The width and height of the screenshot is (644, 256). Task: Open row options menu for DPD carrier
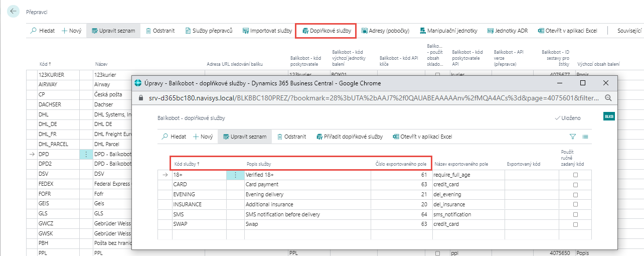(x=86, y=155)
